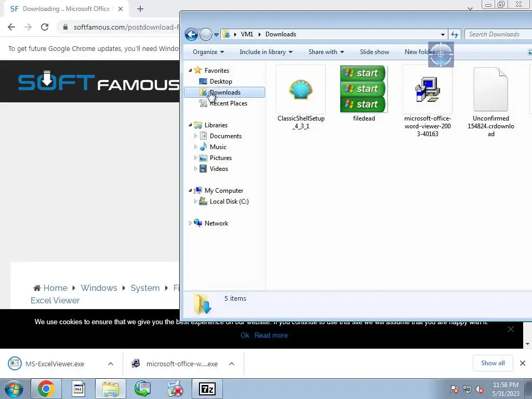This screenshot has width=532, height=399.
Task: Open Include in library menu
Action: click(x=266, y=52)
